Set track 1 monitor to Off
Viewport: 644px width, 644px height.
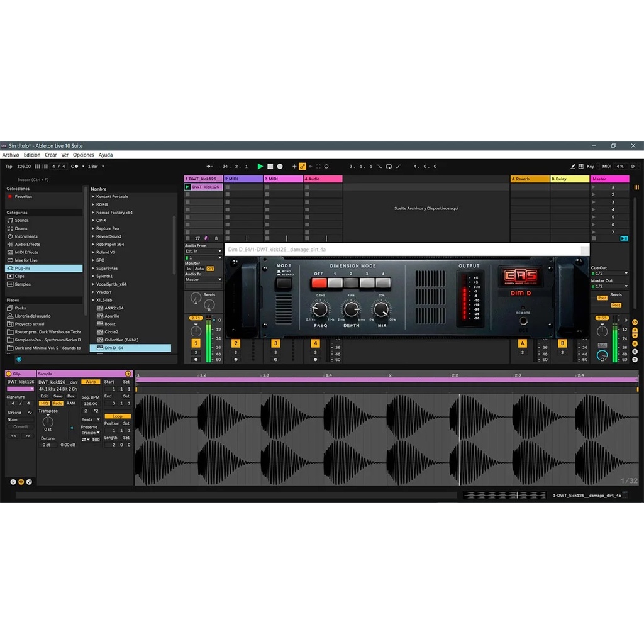point(210,269)
